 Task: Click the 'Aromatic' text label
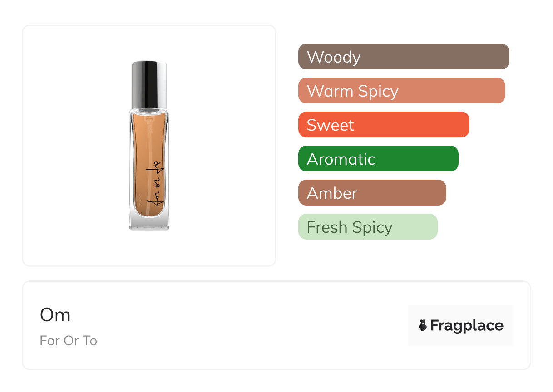(341, 159)
